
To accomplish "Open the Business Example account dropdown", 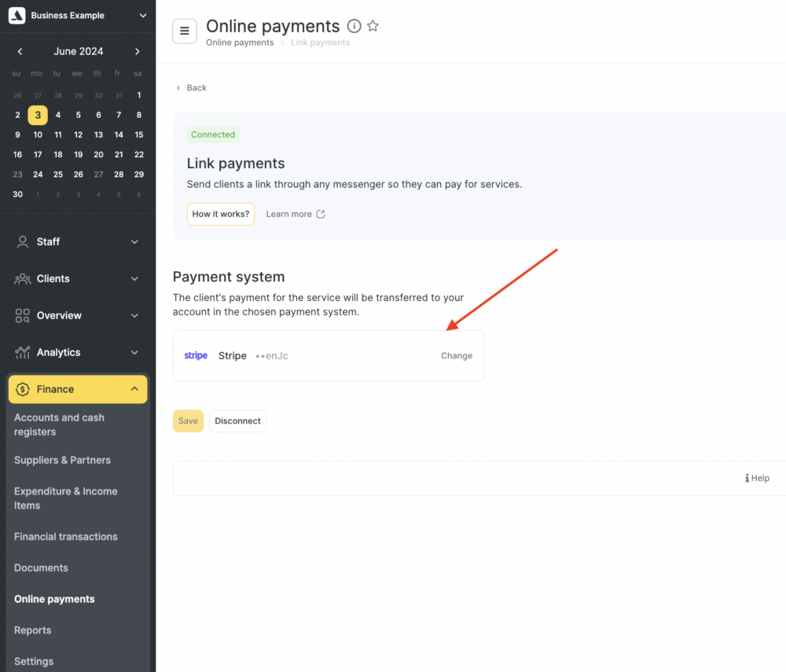I will point(142,16).
